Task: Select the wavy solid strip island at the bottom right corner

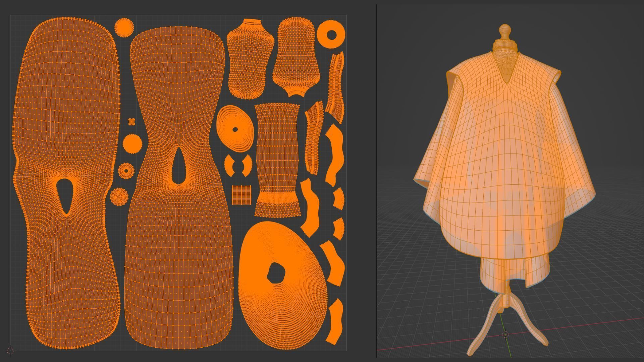Action: tap(334, 322)
